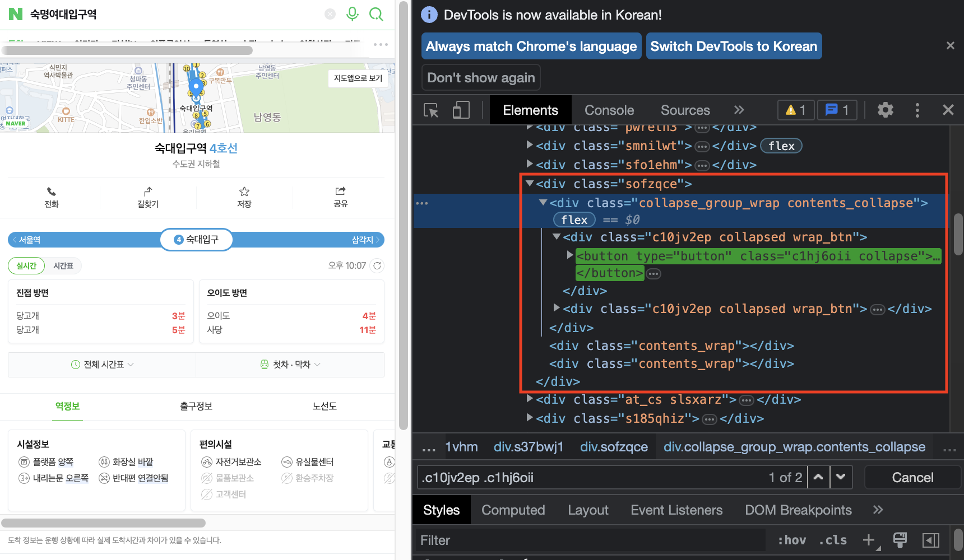964x560 pixels.
Task: Click Don't show again button
Action: click(481, 77)
